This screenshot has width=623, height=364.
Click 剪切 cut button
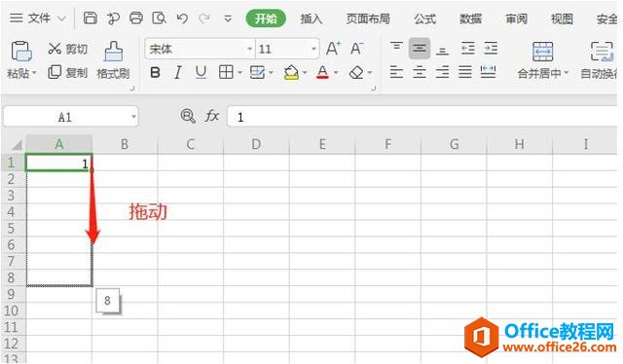[x=67, y=49]
